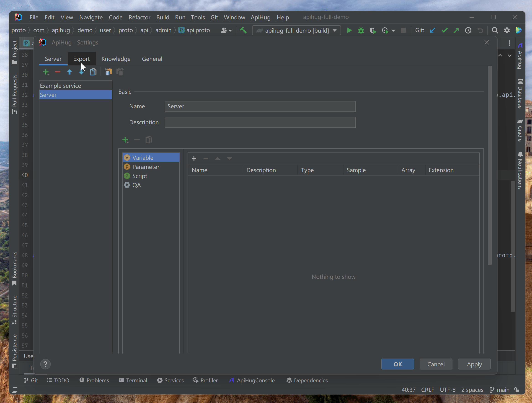Click the add row icon in table
Screen dimensions: 532x403
pos(194,158)
